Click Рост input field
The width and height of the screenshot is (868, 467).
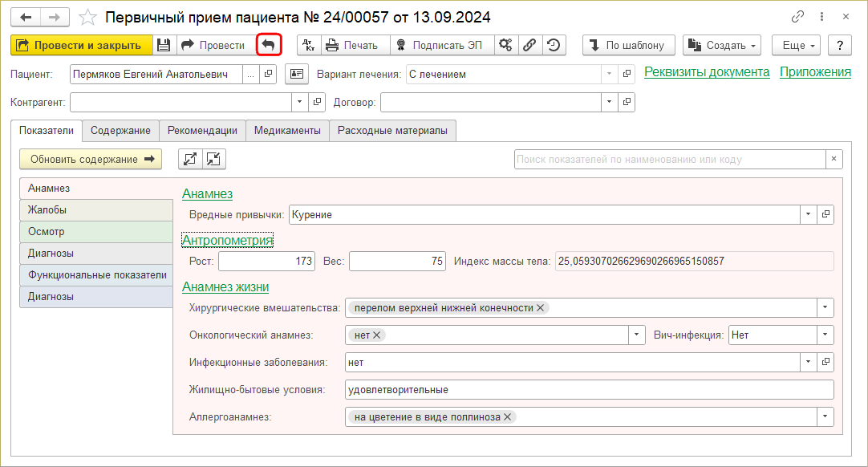pyautogui.click(x=267, y=261)
